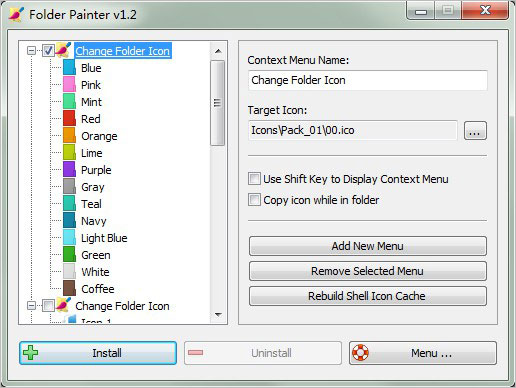Click the Install button
Screen dimensions: 516x388
tap(98, 353)
